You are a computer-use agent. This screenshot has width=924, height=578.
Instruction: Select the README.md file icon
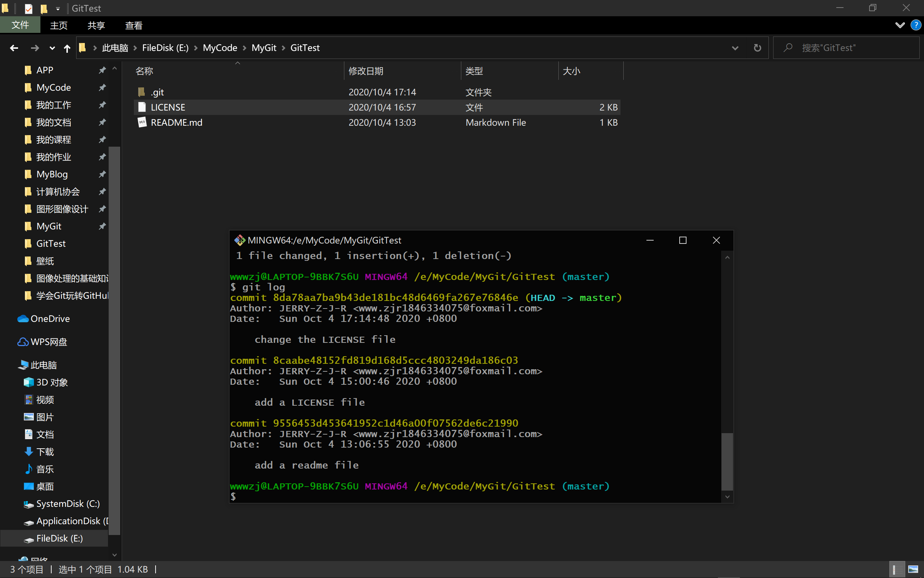click(141, 122)
